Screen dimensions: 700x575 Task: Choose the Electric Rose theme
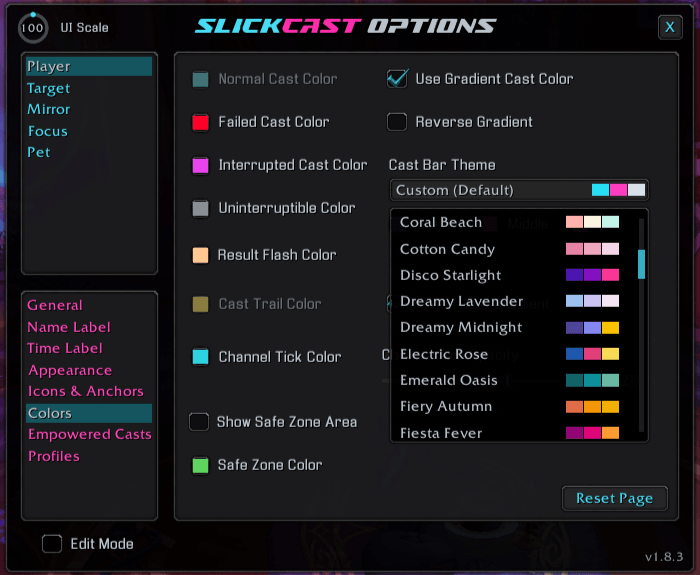click(x=509, y=354)
